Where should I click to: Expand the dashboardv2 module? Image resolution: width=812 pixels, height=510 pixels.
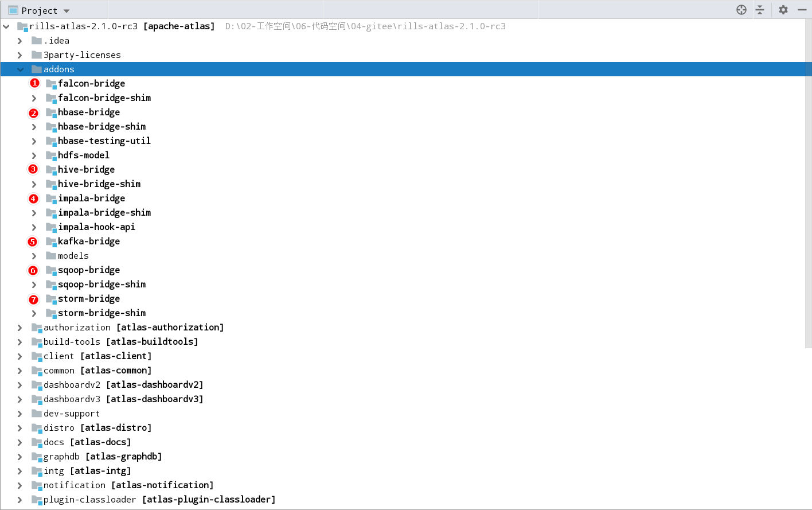pos(20,385)
